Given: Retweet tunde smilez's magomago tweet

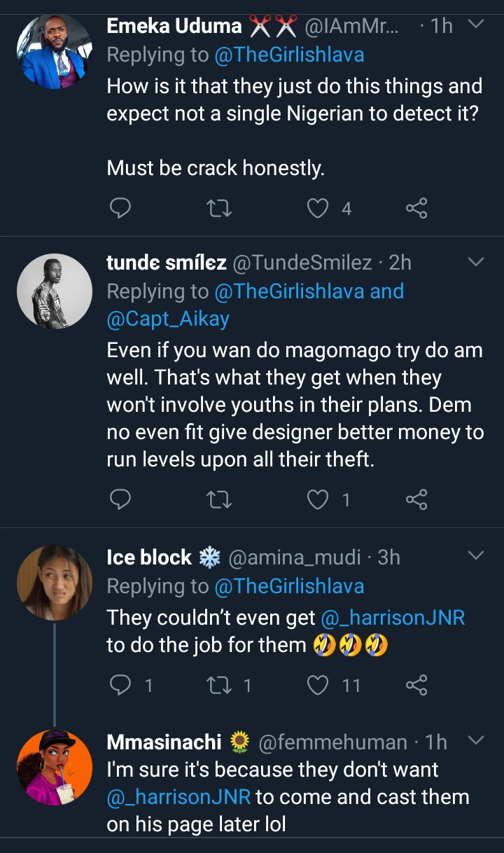Looking at the screenshot, I should coord(220,499).
